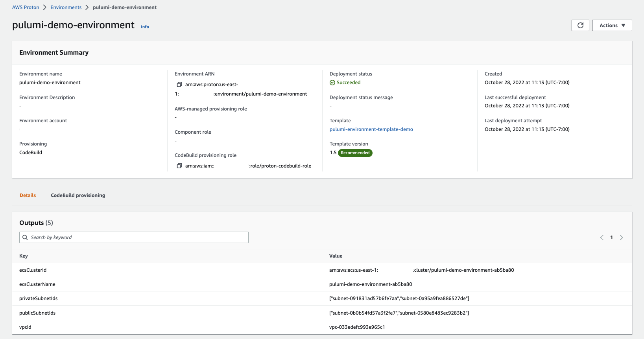Image resolution: width=644 pixels, height=339 pixels.
Task: Go to previous outputs page arrow
Action: [602, 238]
